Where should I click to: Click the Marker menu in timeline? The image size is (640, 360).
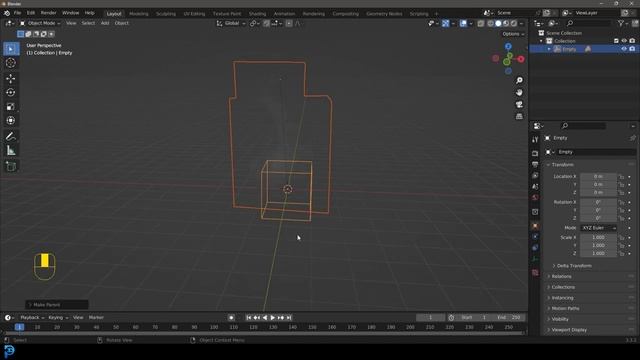tap(96, 318)
